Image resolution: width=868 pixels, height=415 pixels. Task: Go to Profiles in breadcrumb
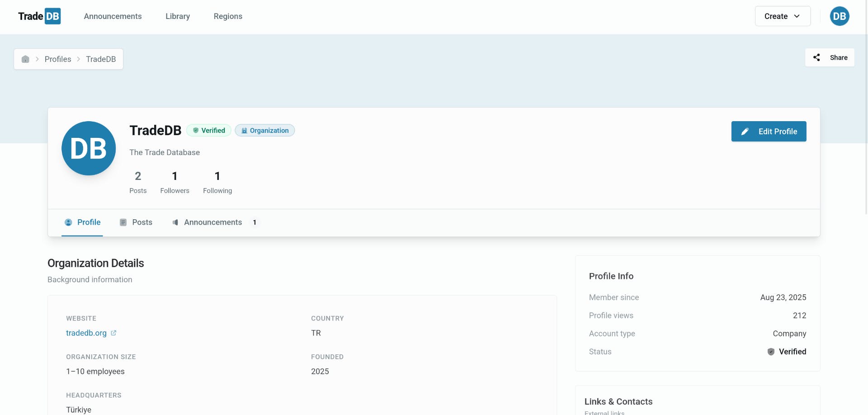pyautogui.click(x=58, y=59)
